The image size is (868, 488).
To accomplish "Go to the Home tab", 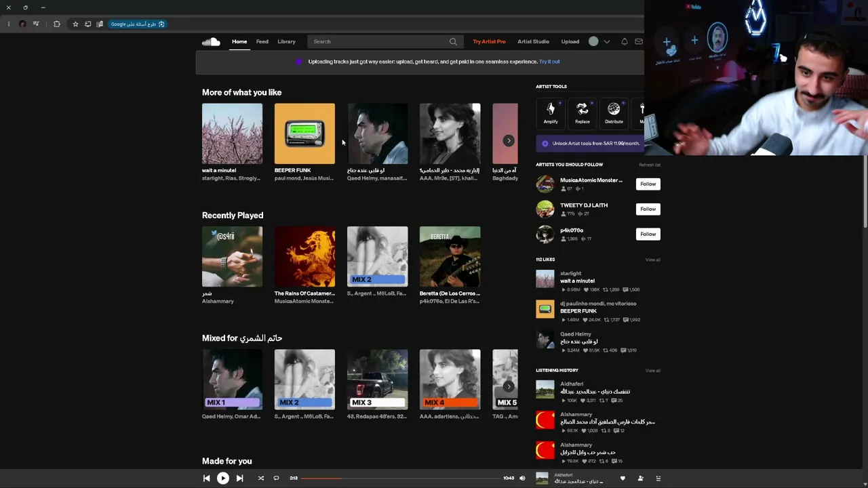I will (239, 42).
